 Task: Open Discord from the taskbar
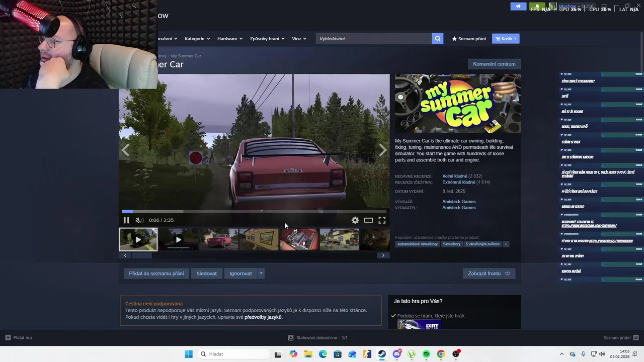point(397,354)
